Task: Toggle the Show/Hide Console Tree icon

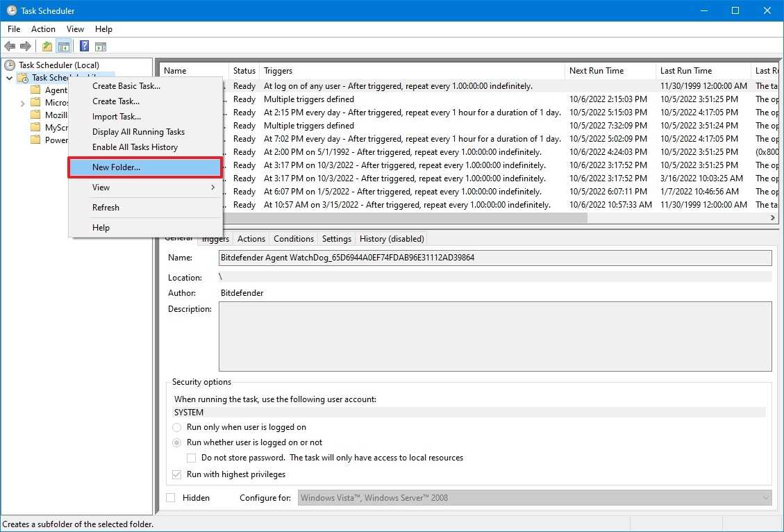Action: tap(63, 47)
